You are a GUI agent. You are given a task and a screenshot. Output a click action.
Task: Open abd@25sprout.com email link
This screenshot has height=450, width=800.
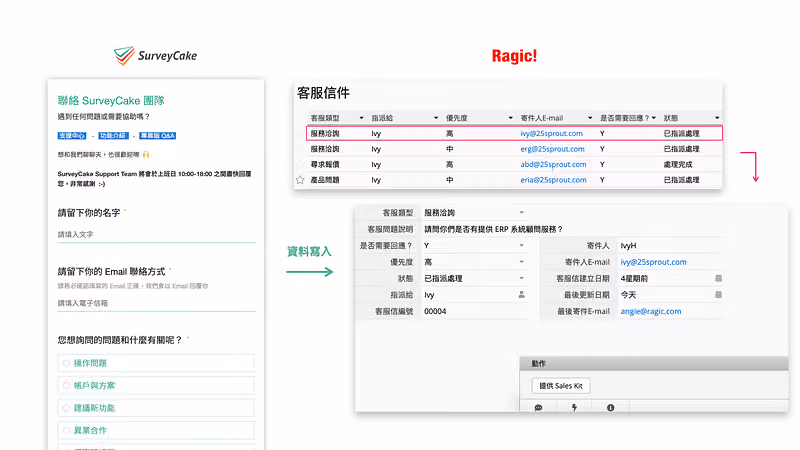553,164
